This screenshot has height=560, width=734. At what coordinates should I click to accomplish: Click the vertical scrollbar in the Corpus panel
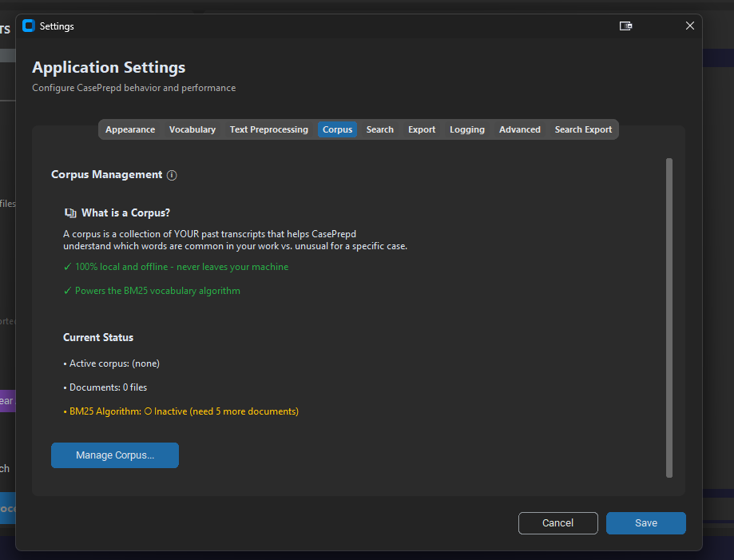tap(669, 317)
